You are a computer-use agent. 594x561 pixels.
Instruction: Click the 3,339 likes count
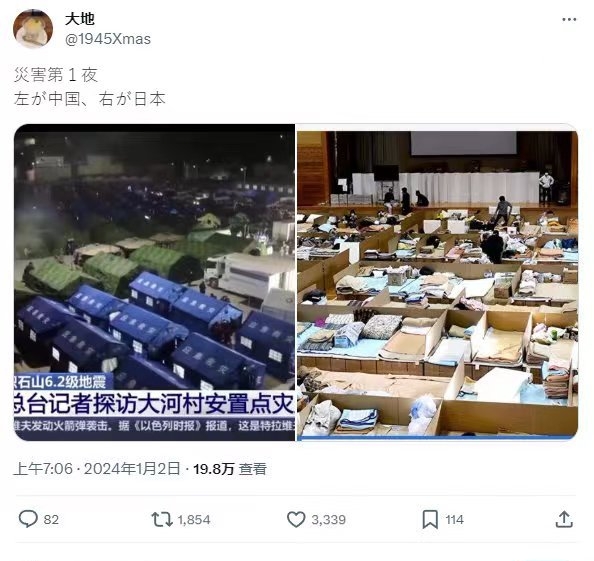pyautogui.click(x=328, y=519)
